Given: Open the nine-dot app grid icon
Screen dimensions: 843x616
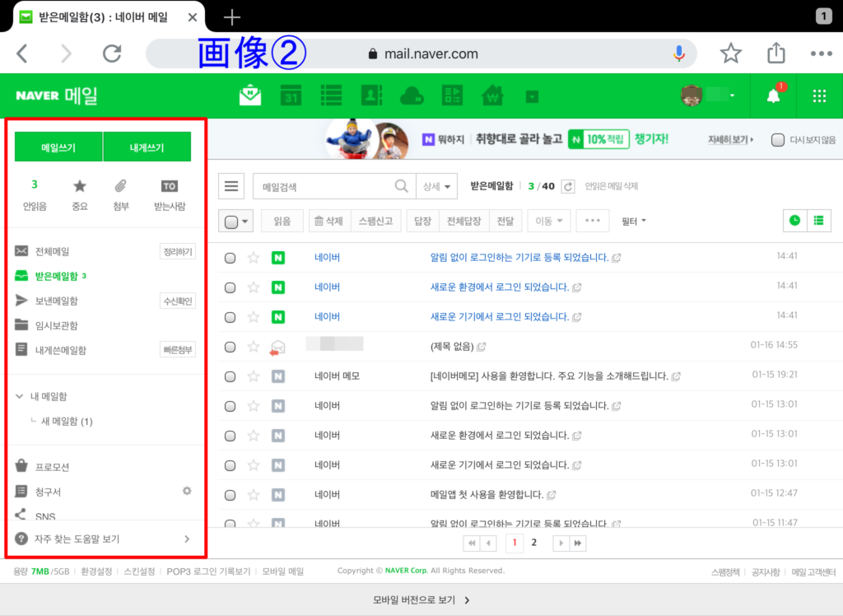Looking at the screenshot, I should coord(819,96).
